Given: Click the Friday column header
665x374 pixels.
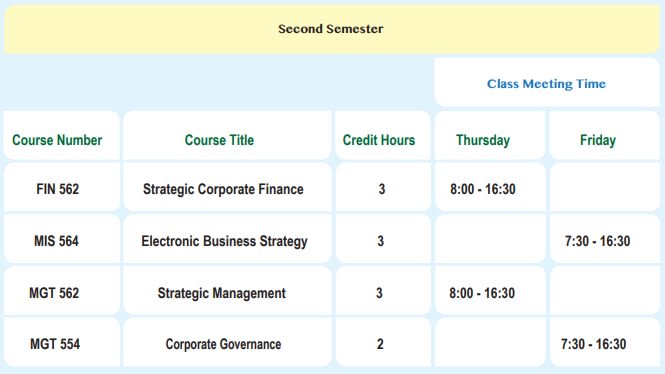Looking at the screenshot, I should [x=598, y=140].
